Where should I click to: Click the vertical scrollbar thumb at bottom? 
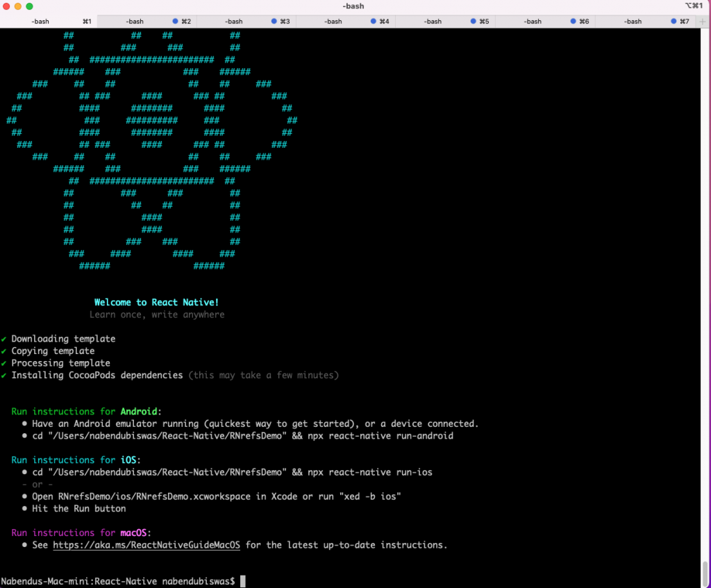coord(705,574)
